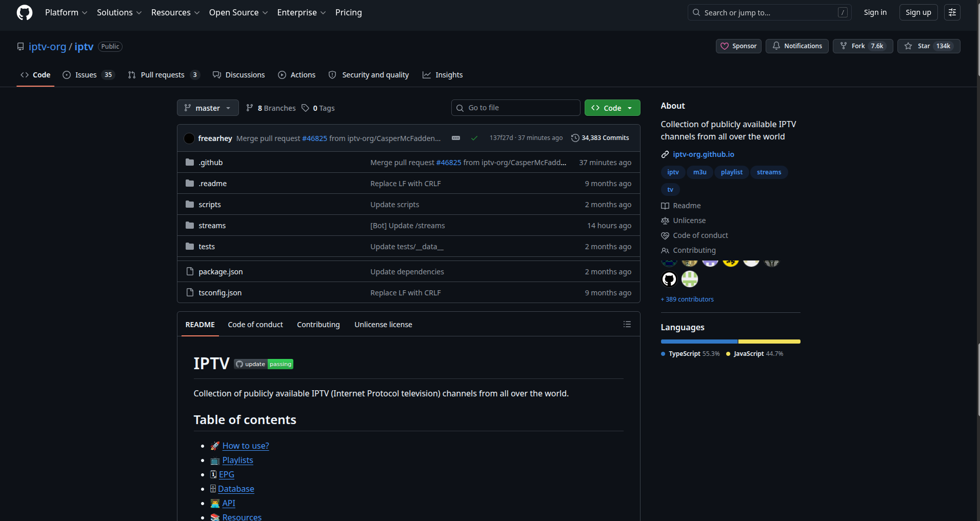Click the green grid contributor avatar

[x=690, y=279]
